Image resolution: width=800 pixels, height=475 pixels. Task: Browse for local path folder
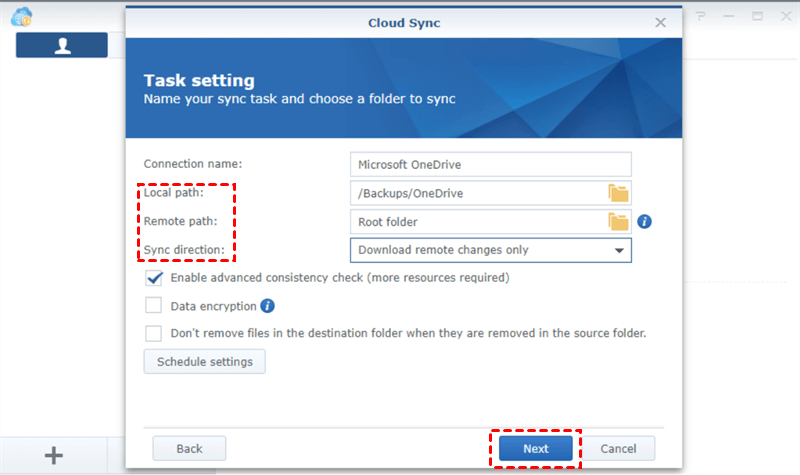(618, 193)
